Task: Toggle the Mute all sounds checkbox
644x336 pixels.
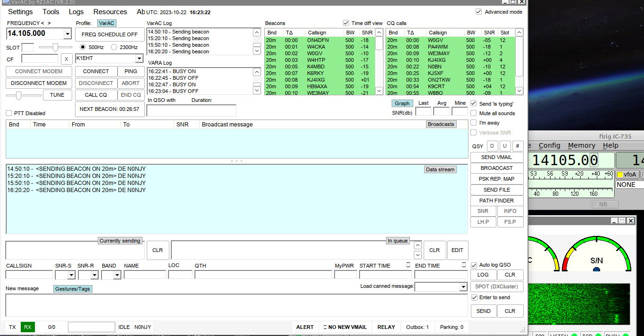Action: coord(474,113)
